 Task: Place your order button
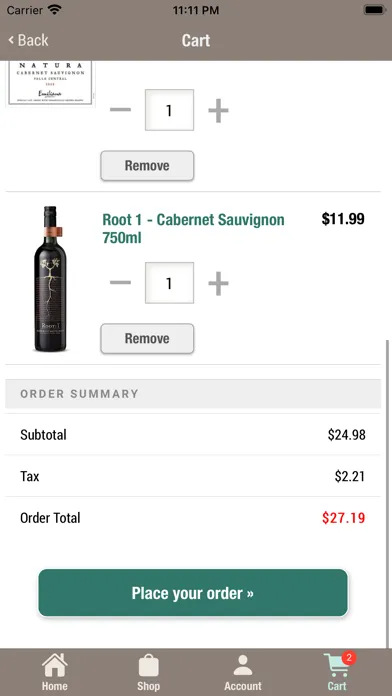coord(193,593)
